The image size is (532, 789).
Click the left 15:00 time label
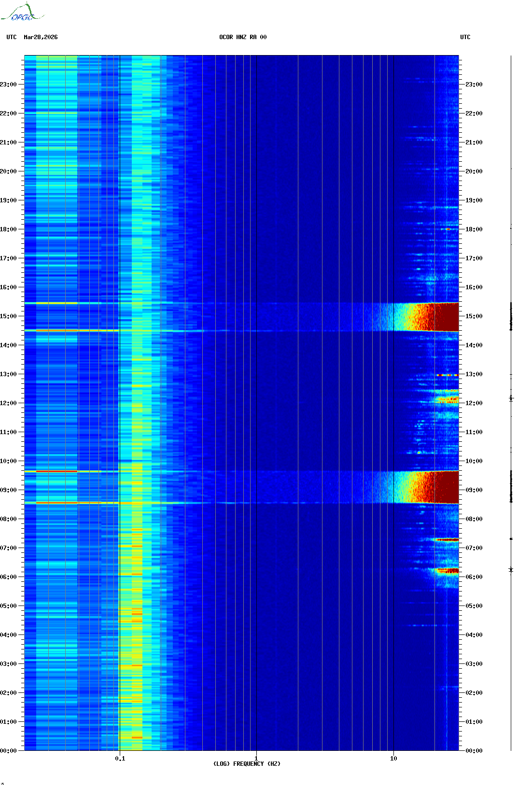[8, 316]
